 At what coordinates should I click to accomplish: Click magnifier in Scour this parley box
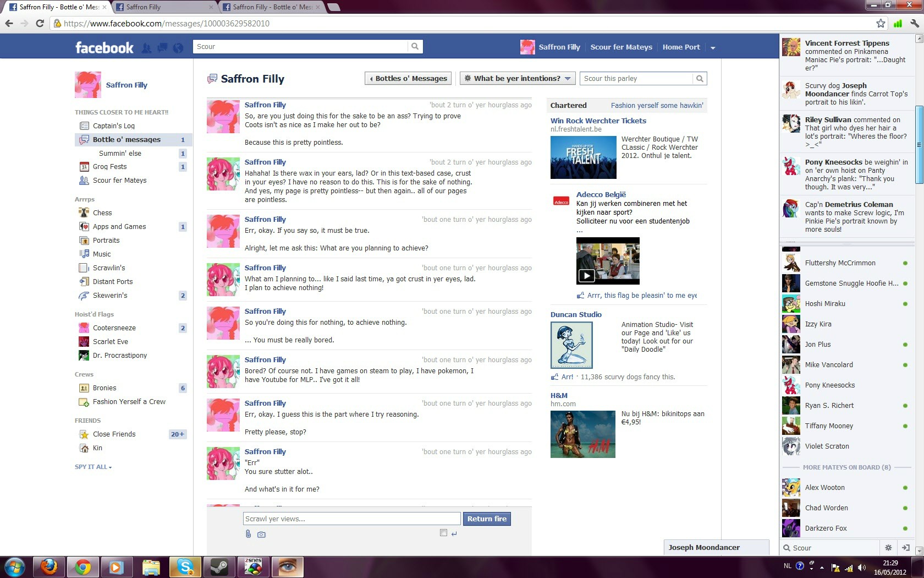(700, 79)
